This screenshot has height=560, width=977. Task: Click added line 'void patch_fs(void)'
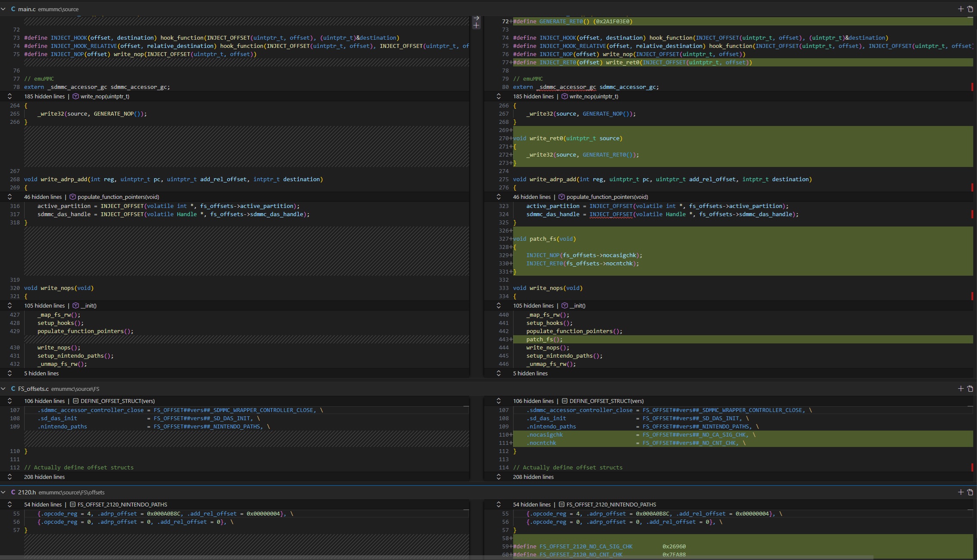pos(743,239)
